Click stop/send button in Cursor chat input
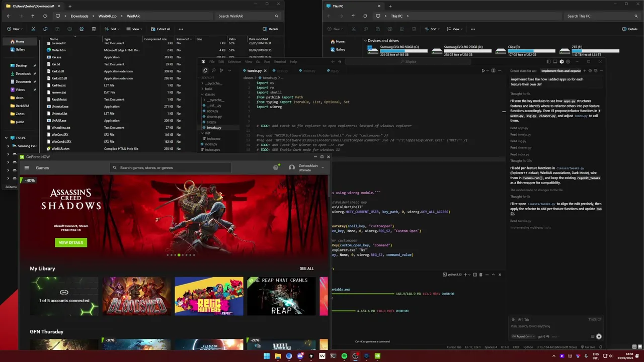 pos(599,336)
